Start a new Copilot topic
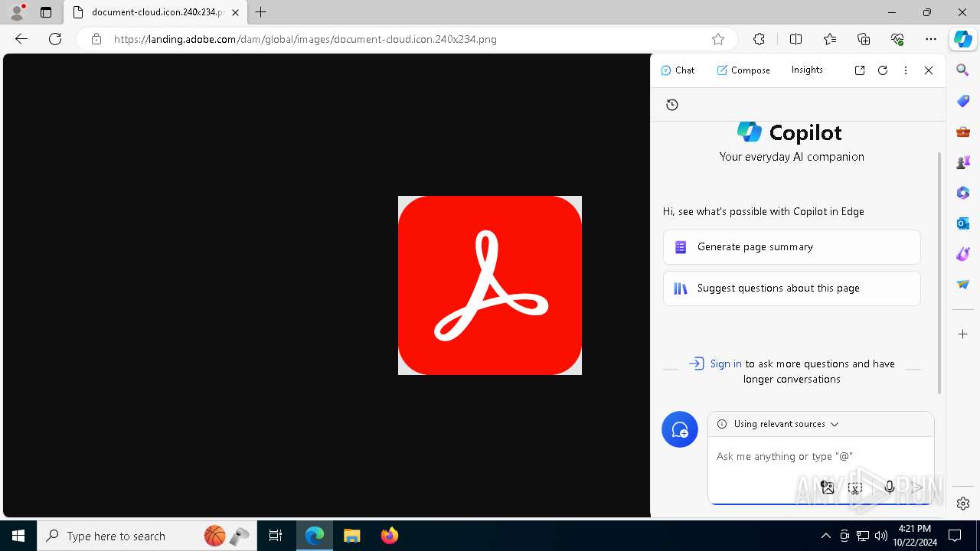Image resolution: width=980 pixels, height=551 pixels. [680, 429]
